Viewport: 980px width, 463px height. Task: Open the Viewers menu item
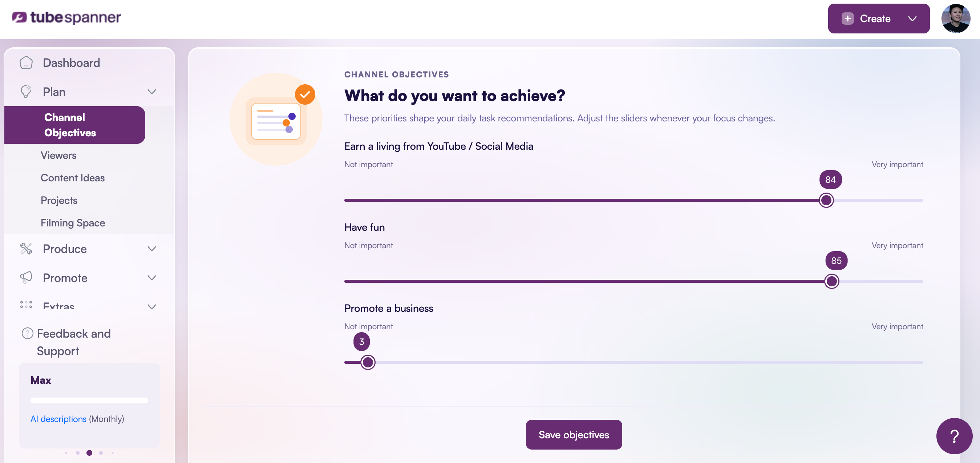(x=58, y=155)
